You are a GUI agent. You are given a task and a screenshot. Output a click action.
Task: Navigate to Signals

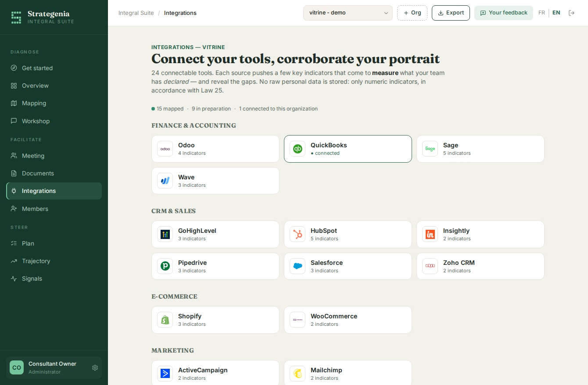[54, 278]
